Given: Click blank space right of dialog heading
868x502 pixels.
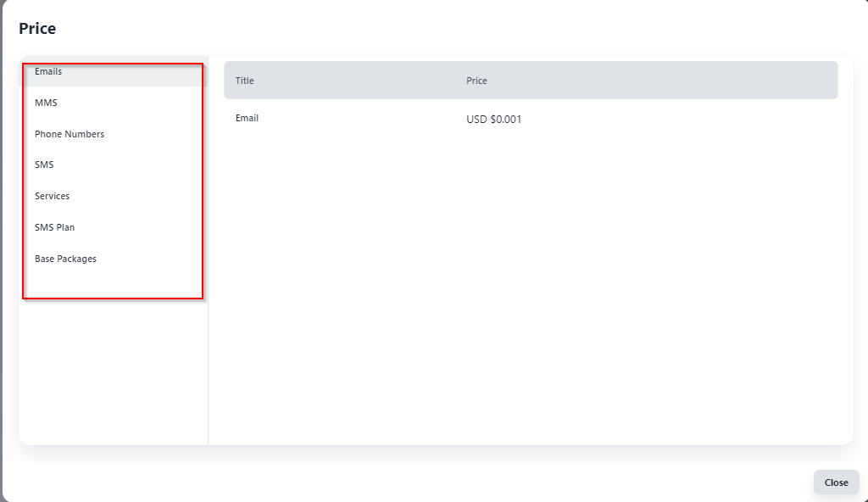Looking at the screenshot, I should click(x=424, y=29).
